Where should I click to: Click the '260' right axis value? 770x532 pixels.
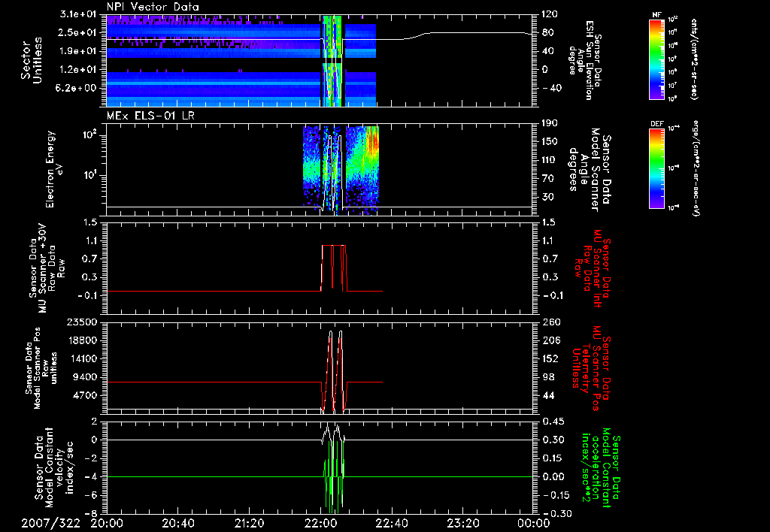(551, 322)
